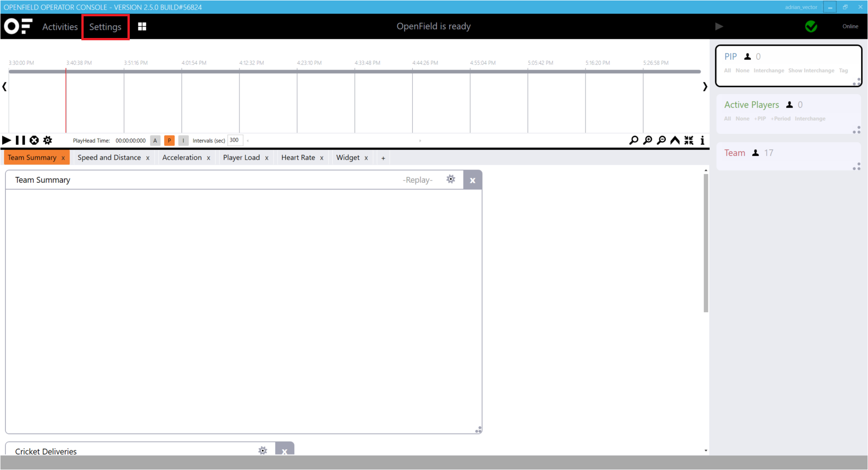This screenshot has width=868, height=470.
Task: Toggle the A mode button
Action: pos(155,141)
